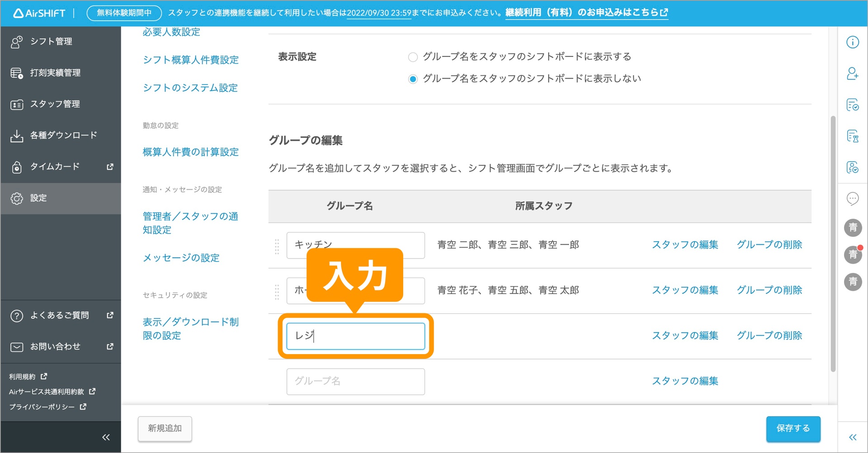Go to 各種ダウンロード menu
Viewport: 868px width, 453px height.
pos(63,135)
